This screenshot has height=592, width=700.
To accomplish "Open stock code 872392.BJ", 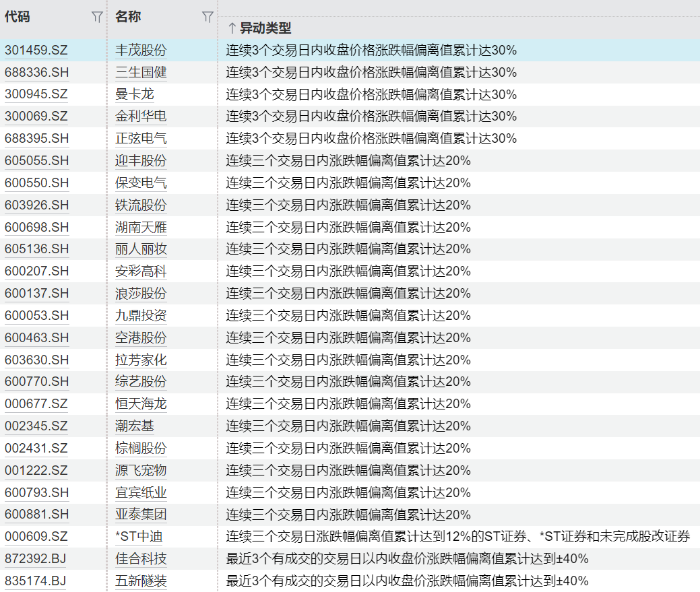I will (35, 558).
